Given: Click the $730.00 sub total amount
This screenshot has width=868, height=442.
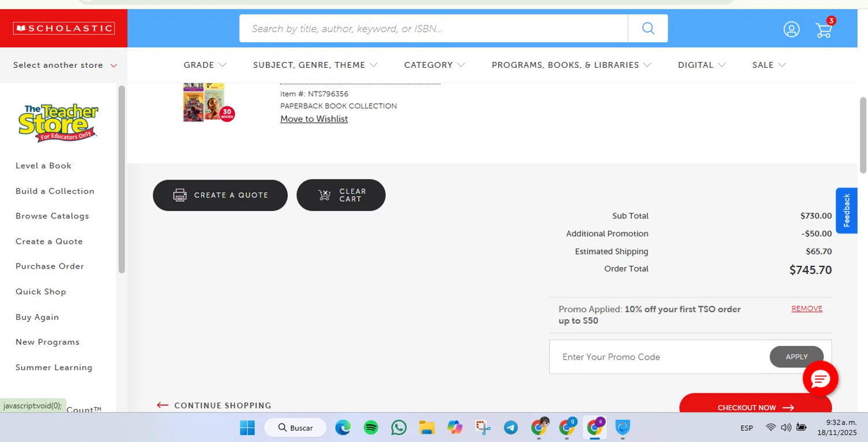Looking at the screenshot, I should point(816,216).
